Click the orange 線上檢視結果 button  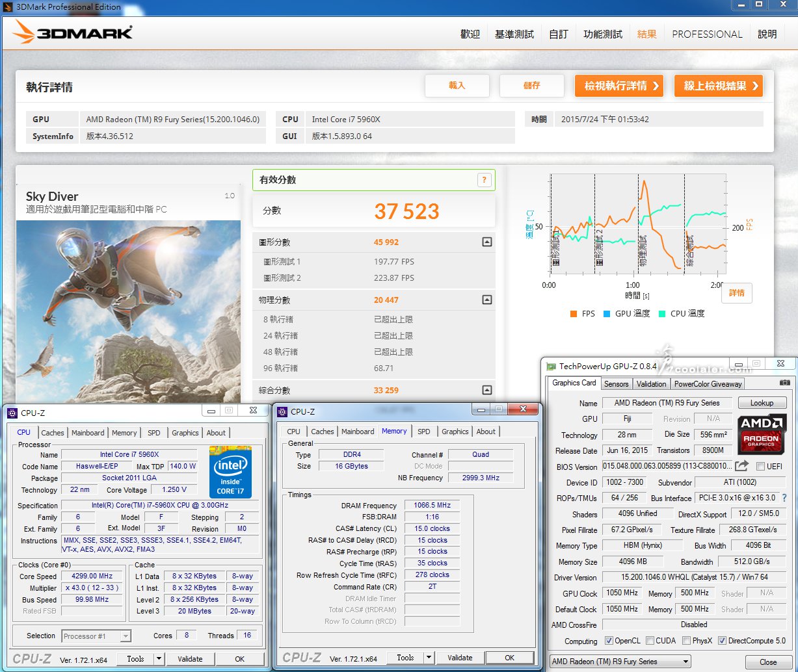(x=719, y=85)
